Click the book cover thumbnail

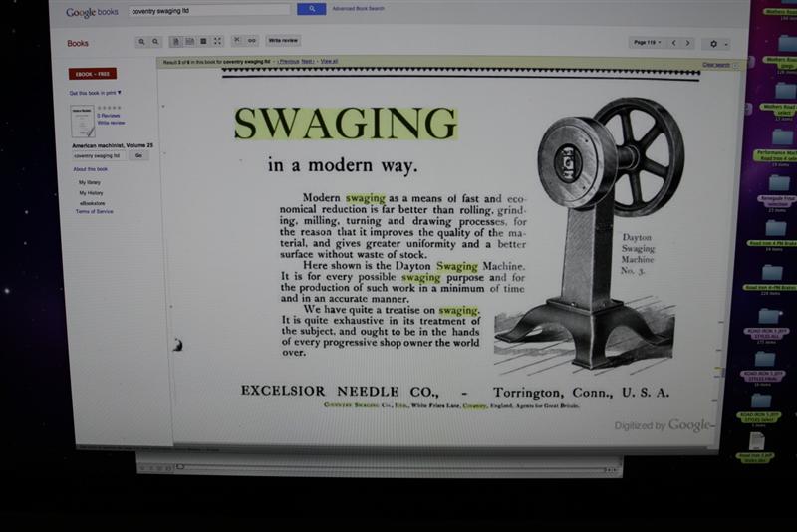(83, 121)
